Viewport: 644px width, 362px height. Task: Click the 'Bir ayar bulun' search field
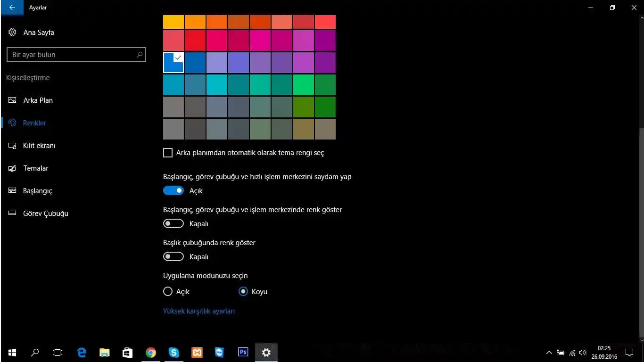(71, 55)
